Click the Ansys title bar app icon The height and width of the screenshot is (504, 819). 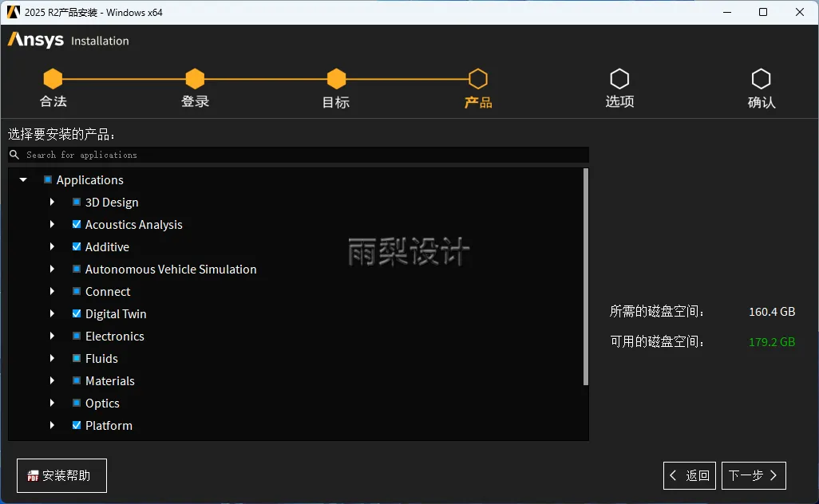point(13,12)
